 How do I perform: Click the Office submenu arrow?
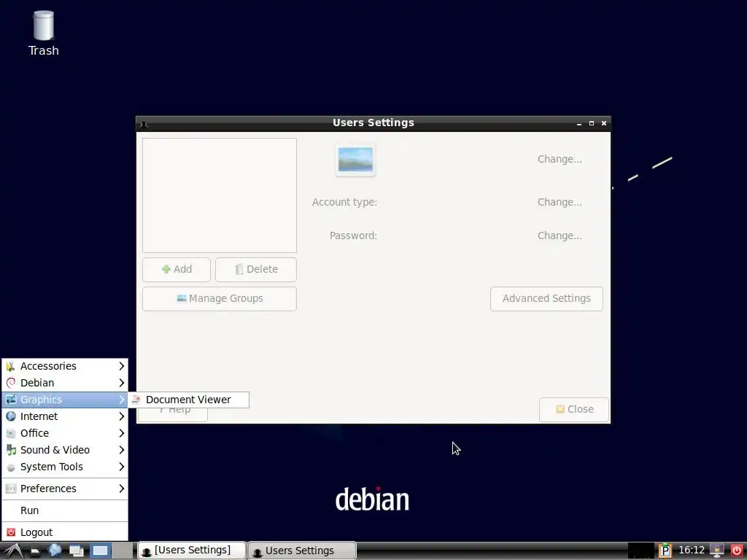click(122, 433)
